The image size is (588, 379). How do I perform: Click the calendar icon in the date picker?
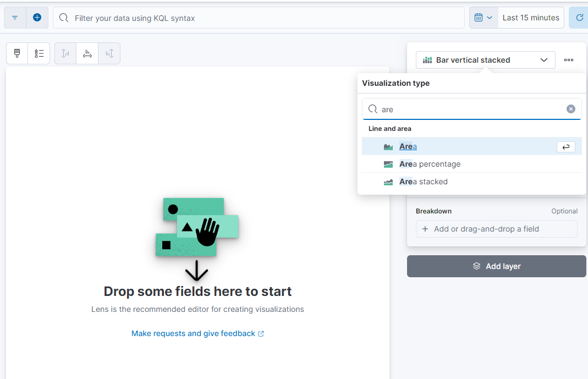click(477, 17)
